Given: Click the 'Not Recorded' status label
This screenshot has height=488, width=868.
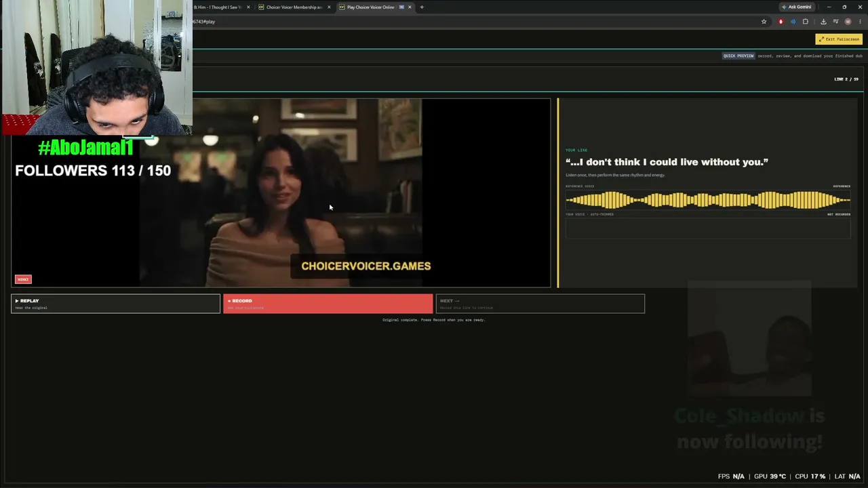Looking at the screenshot, I should coord(839,214).
